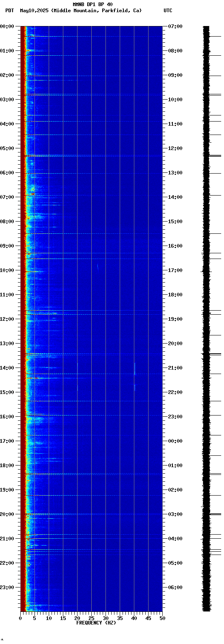Image resolution: width=224 pixels, height=644 pixels.
Task: Click the PDT time label '12:00'
Action: pos(7,319)
